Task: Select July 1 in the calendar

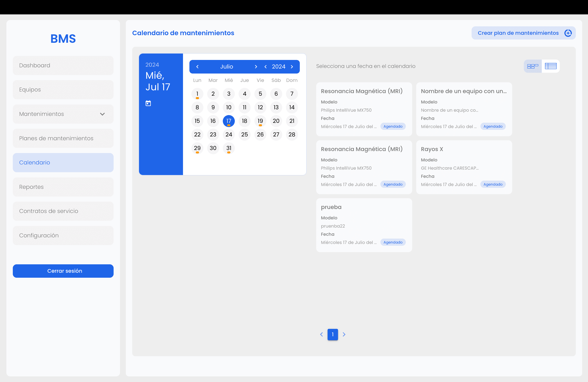Action: [x=197, y=94]
